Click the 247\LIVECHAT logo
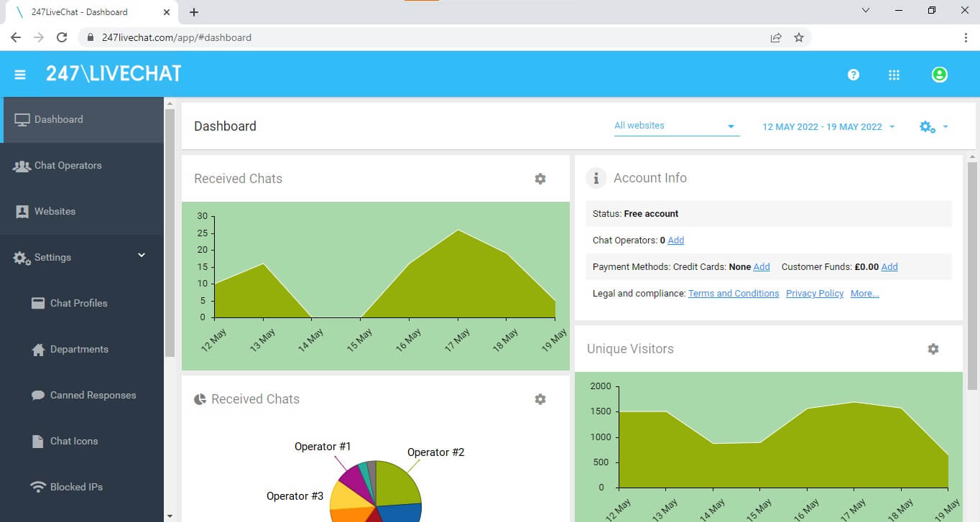The height and width of the screenshot is (522, 980). point(114,73)
